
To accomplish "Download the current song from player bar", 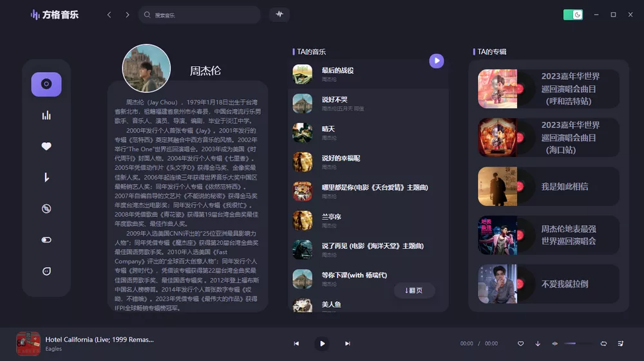I will coord(538,344).
